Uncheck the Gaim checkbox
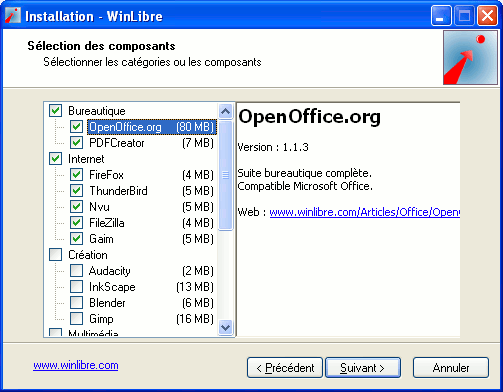The width and height of the screenshot is (503, 392). [76, 239]
